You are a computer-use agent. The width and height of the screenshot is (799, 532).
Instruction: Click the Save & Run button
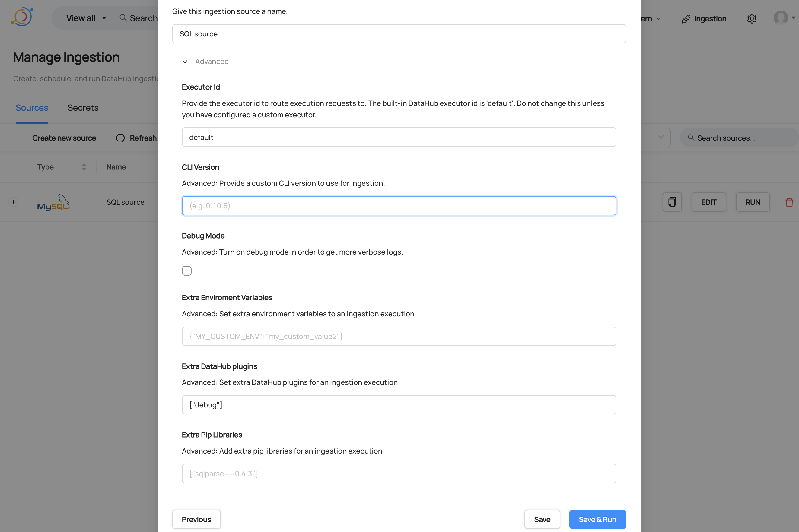click(597, 519)
